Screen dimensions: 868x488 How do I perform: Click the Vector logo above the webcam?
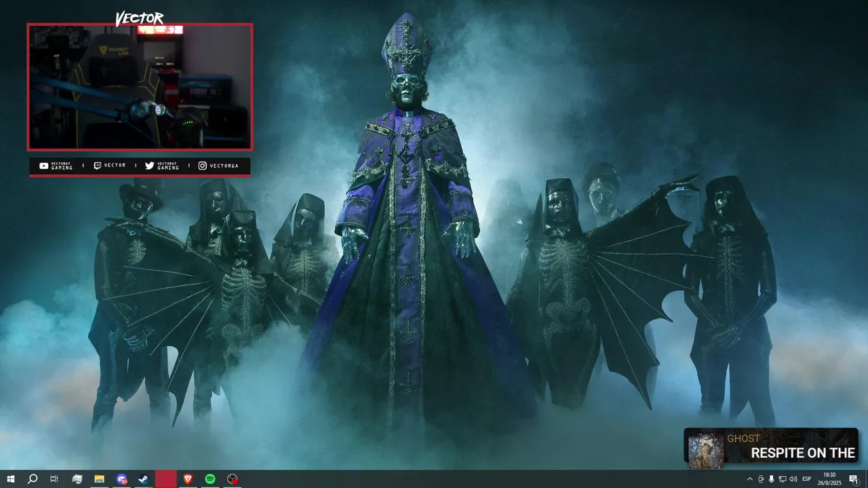click(139, 18)
